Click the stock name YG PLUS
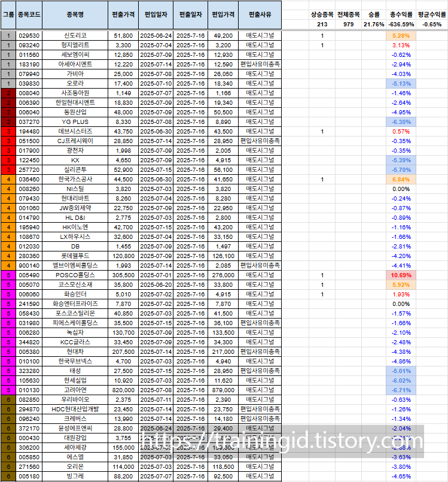This screenshot has height=482, width=448. pyautogui.click(x=75, y=122)
